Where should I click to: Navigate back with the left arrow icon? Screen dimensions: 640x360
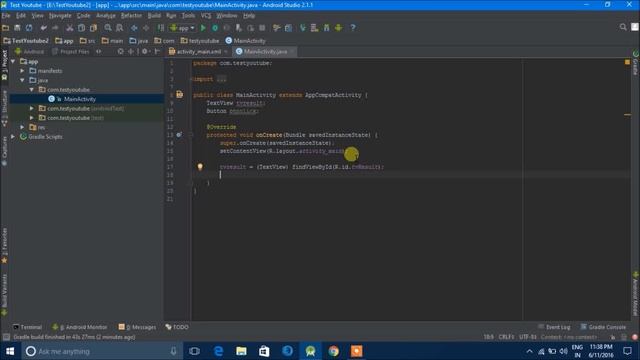point(134,28)
